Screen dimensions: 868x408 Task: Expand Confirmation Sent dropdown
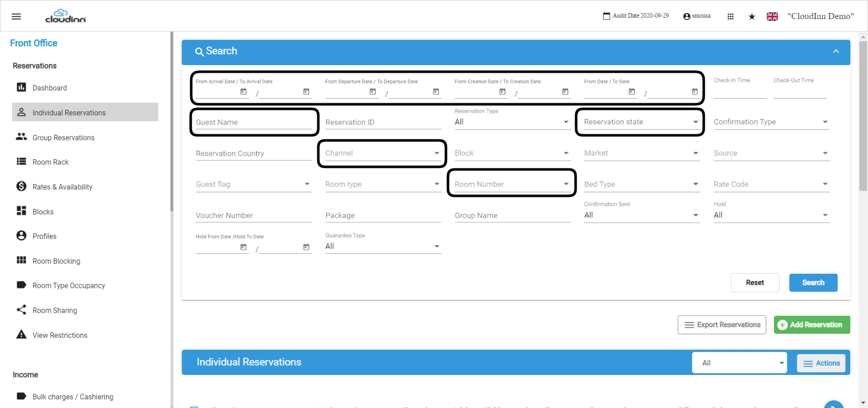click(642, 215)
